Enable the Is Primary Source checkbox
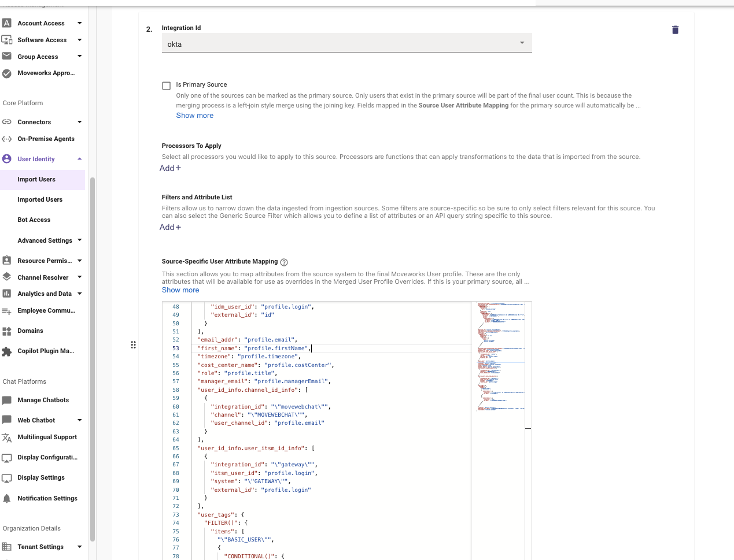 point(167,86)
